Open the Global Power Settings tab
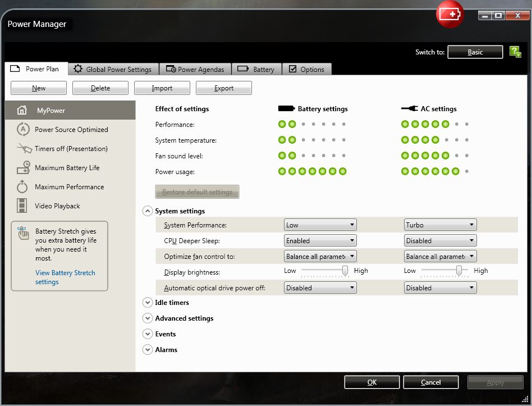This screenshot has width=532, height=406. tap(114, 69)
